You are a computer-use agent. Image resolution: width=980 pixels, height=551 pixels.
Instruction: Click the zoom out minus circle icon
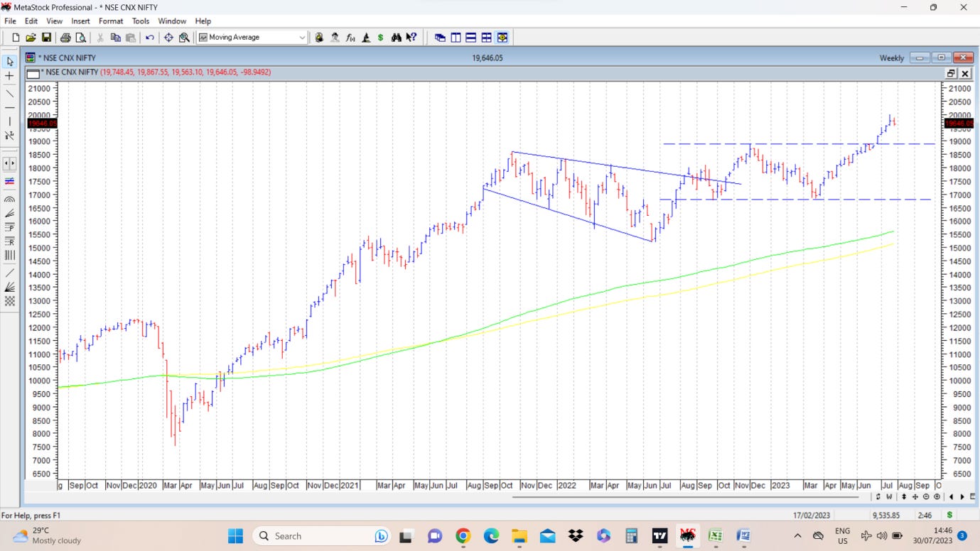(x=926, y=497)
